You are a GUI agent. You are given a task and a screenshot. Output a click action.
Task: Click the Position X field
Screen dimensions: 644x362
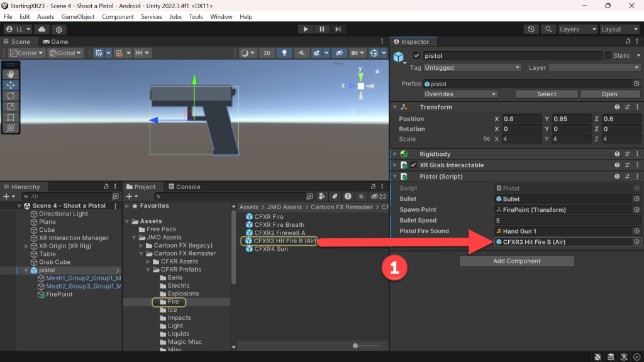pyautogui.click(x=521, y=119)
